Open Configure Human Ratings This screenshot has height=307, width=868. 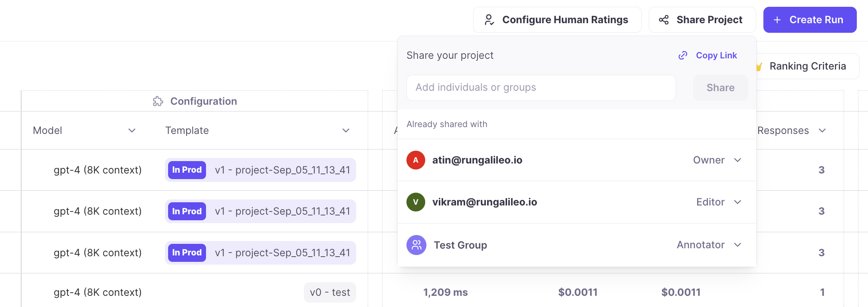(557, 20)
